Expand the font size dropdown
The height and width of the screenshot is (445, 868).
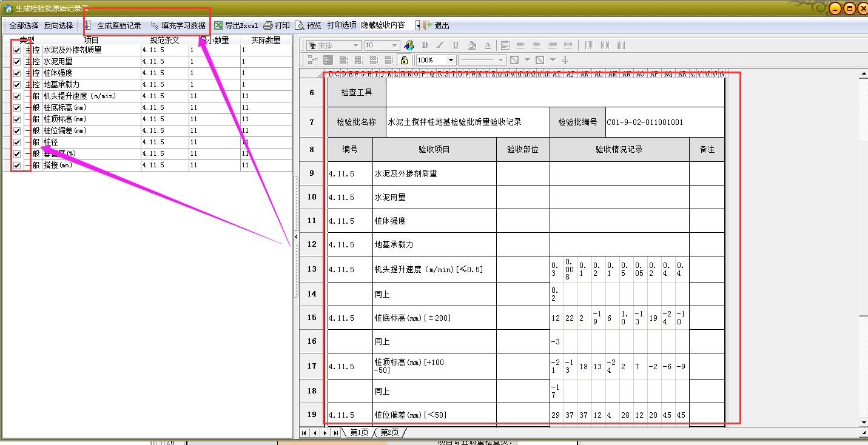click(394, 45)
